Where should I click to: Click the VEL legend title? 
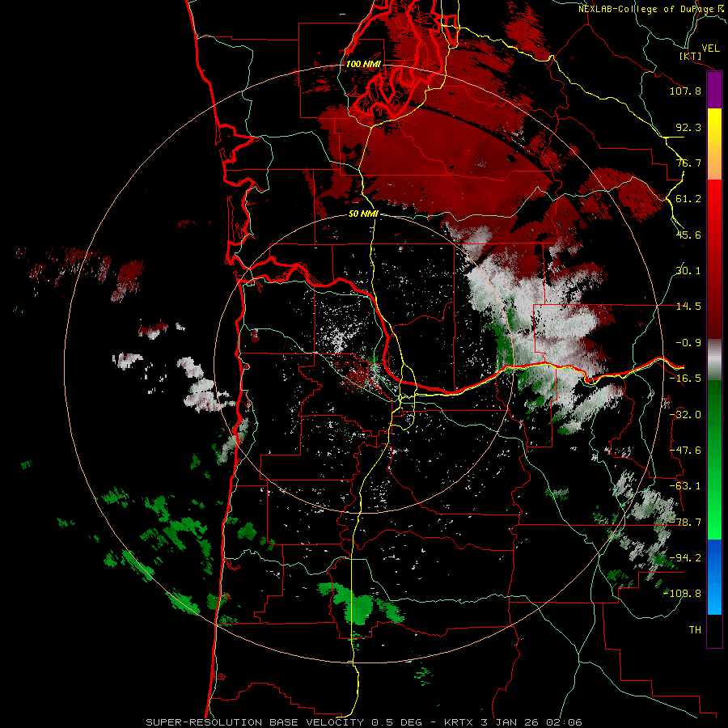coord(710,48)
